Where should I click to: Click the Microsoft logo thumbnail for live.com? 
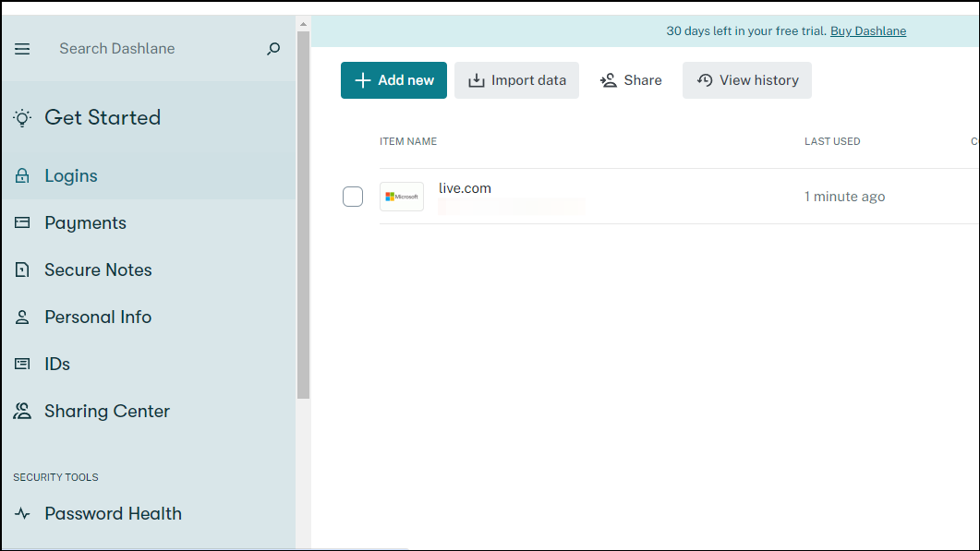(x=401, y=197)
